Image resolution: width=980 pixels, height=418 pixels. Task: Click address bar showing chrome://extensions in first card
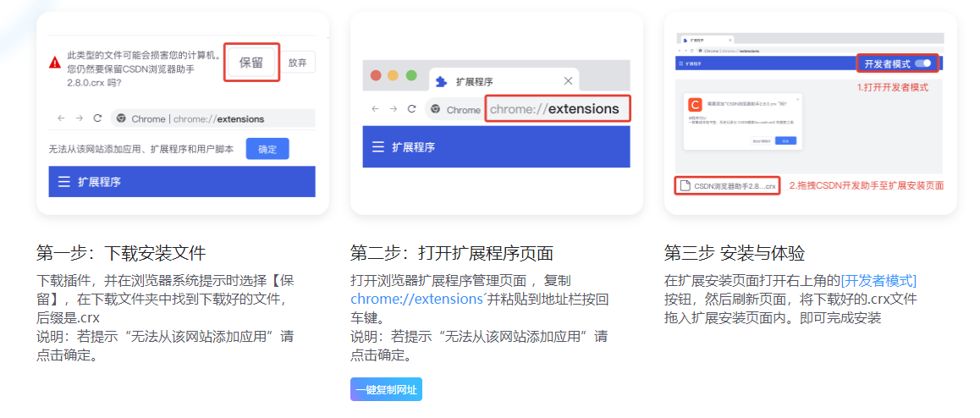(x=213, y=118)
